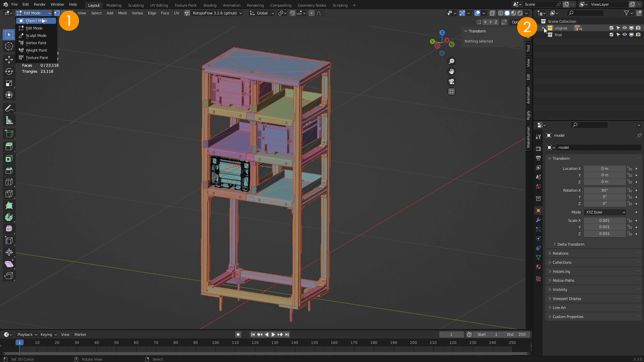Viewport: 644px width, 362px height.
Task: Open the Mesh menu in the viewport header
Action: (122, 13)
